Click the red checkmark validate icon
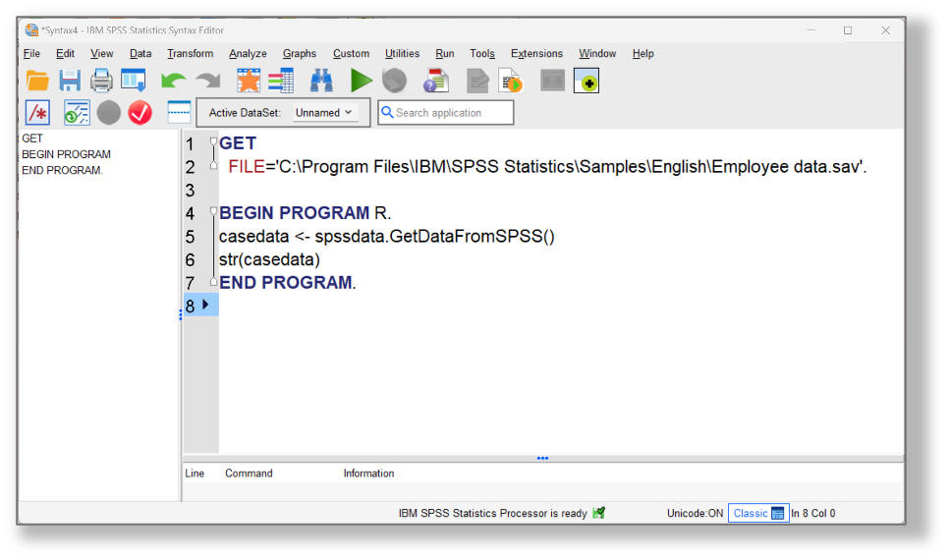Screen dimensions: 949x560 pos(140,113)
